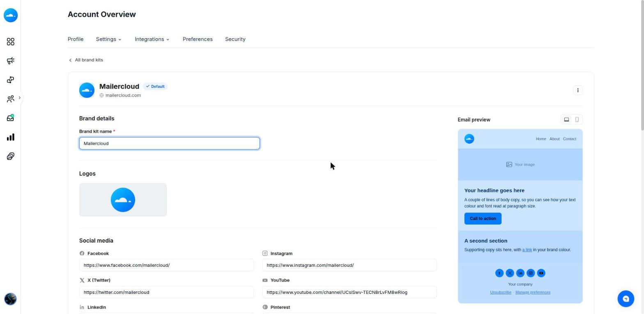Viewport: 644px width, 314px height.
Task: Open the reports bar chart icon
Action: (11, 137)
